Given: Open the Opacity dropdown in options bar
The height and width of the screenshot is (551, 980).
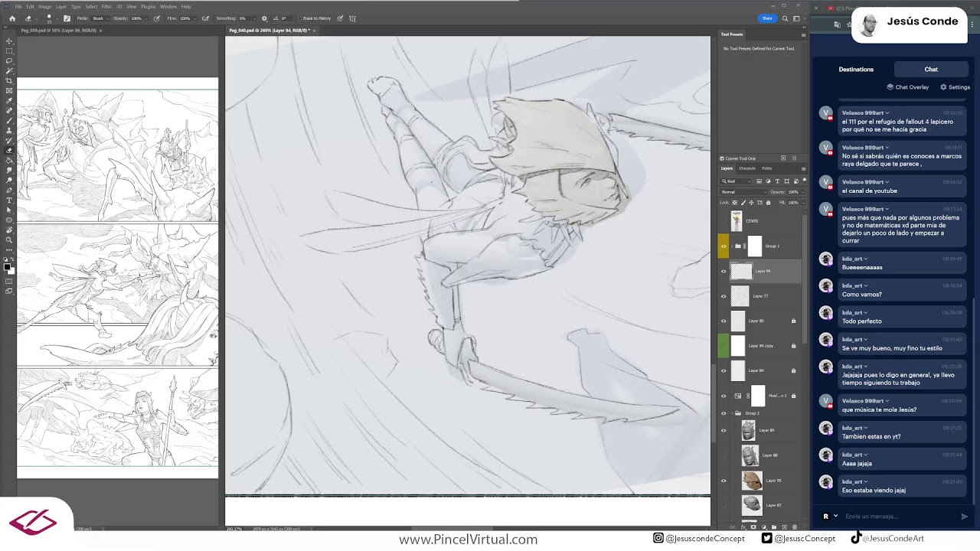Looking at the screenshot, I should click(148, 18).
